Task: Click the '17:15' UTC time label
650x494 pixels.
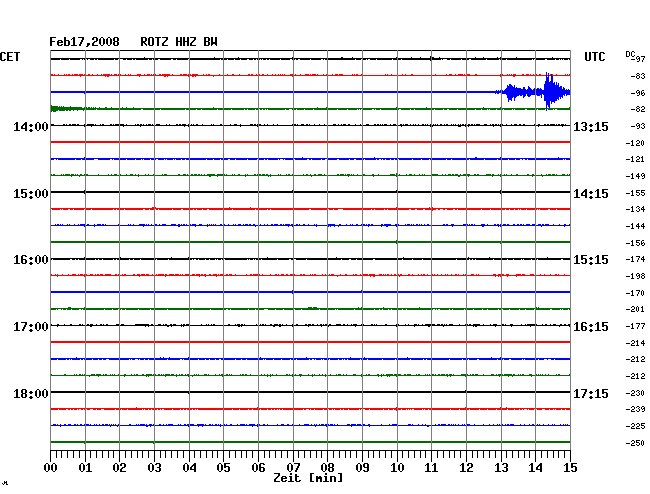Action: coord(591,393)
